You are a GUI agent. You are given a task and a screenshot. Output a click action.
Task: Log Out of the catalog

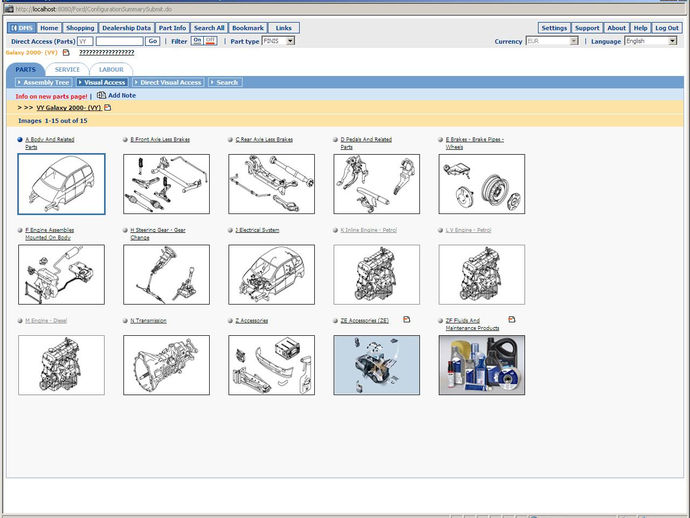coord(667,28)
